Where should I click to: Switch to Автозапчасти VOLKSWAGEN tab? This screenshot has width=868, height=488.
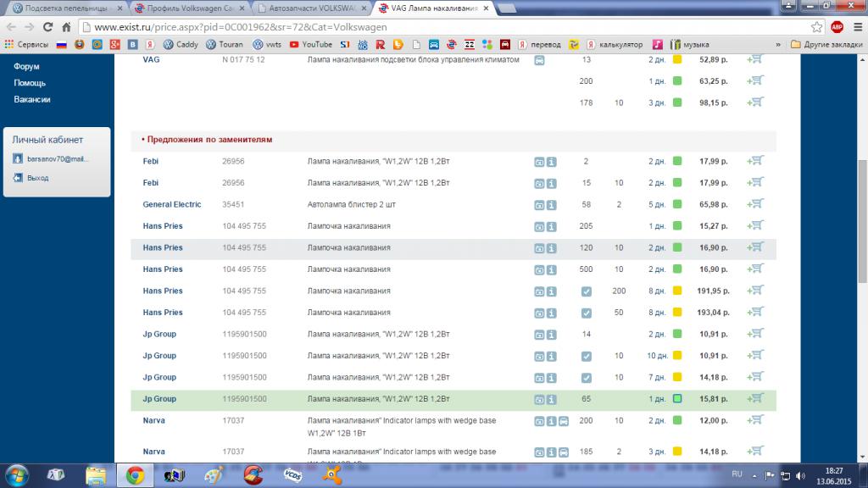[312, 8]
